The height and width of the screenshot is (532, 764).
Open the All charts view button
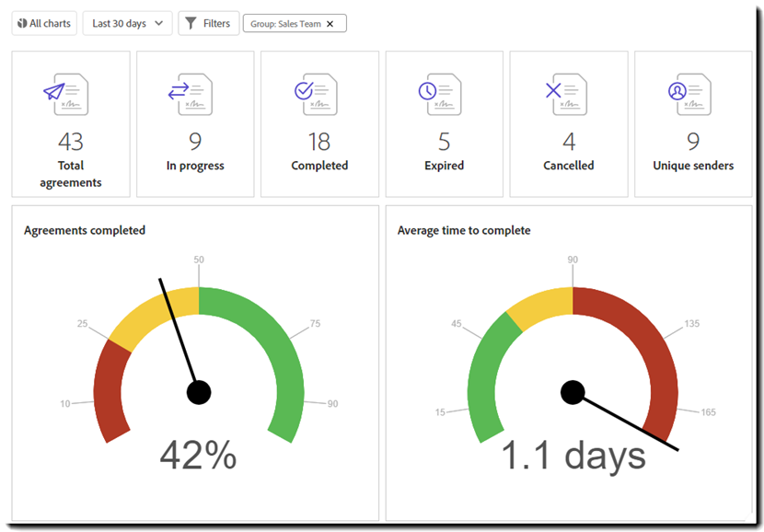point(44,23)
